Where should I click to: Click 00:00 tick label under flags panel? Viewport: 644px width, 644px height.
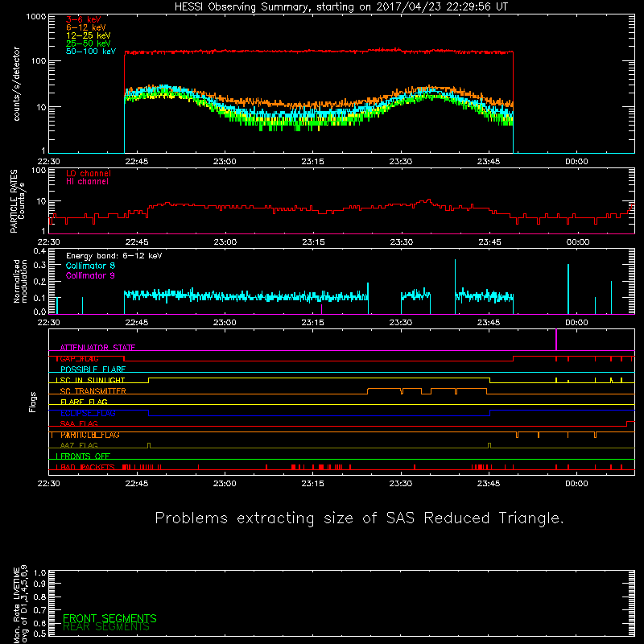pos(576,484)
